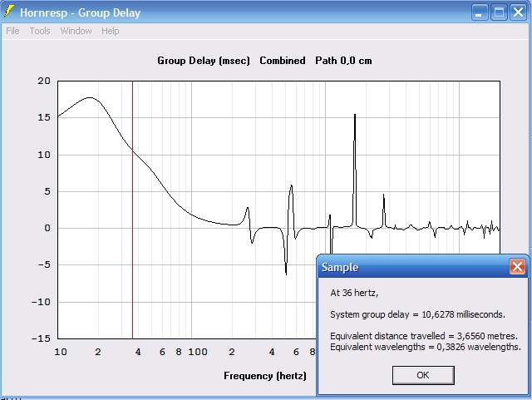Click the x-axis label 100

pyautogui.click(x=198, y=352)
